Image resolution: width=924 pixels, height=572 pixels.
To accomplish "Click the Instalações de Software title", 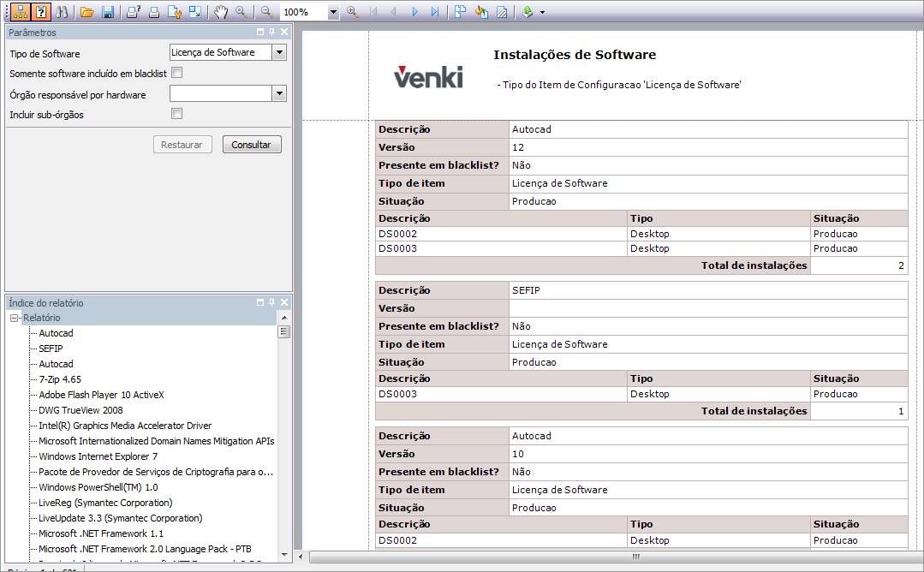I will (575, 55).
